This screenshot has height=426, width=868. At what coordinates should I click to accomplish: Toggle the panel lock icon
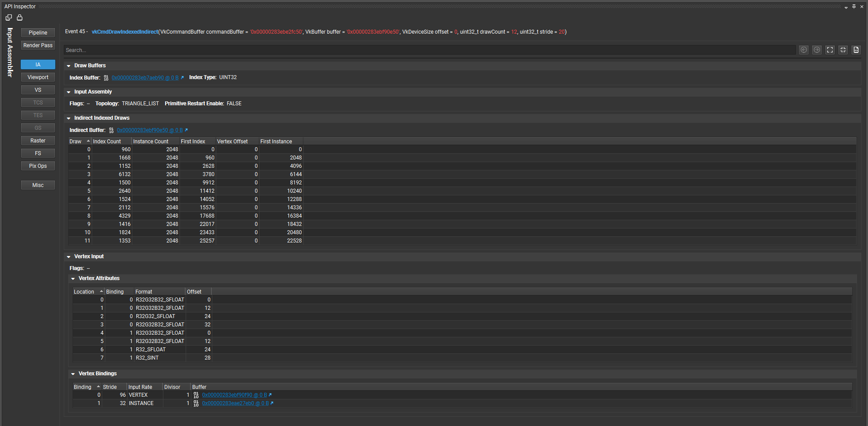(20, 17)
